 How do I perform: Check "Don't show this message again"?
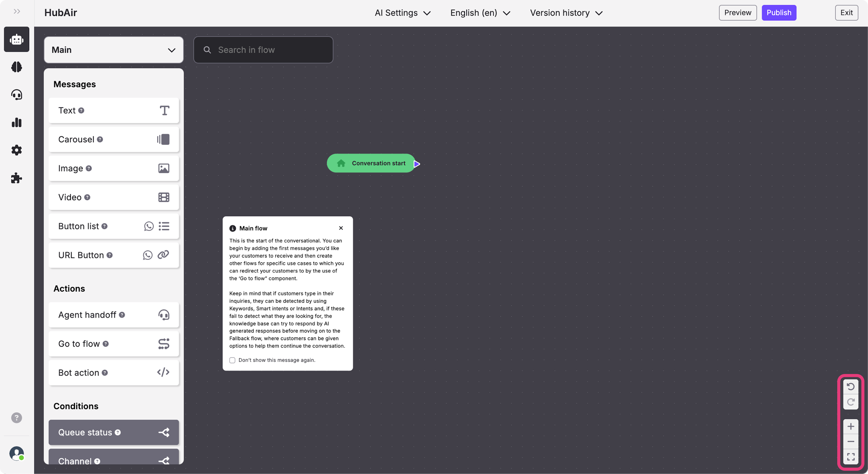pyautogui.click(x=232, y=360)
